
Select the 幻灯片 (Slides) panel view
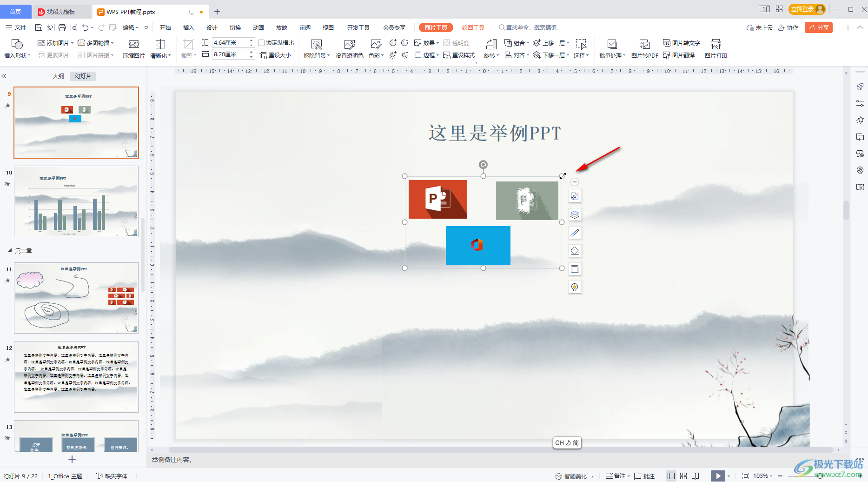(x=83, y=76)
